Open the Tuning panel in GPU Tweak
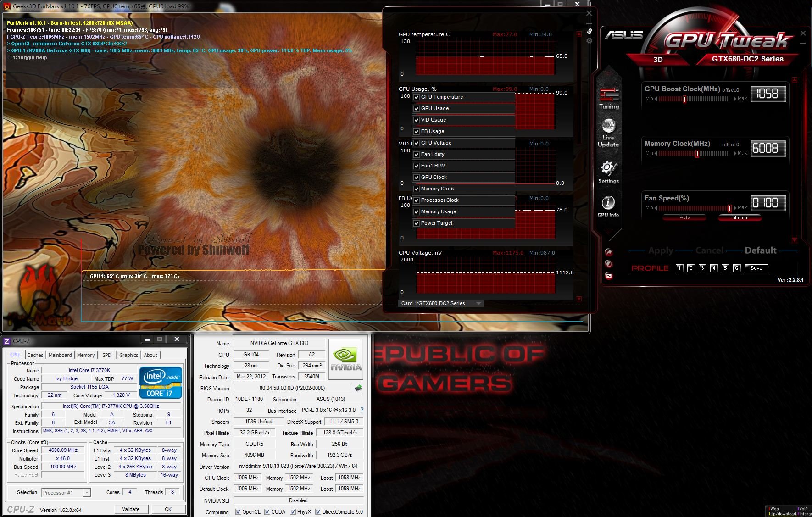 click(609, 98)
